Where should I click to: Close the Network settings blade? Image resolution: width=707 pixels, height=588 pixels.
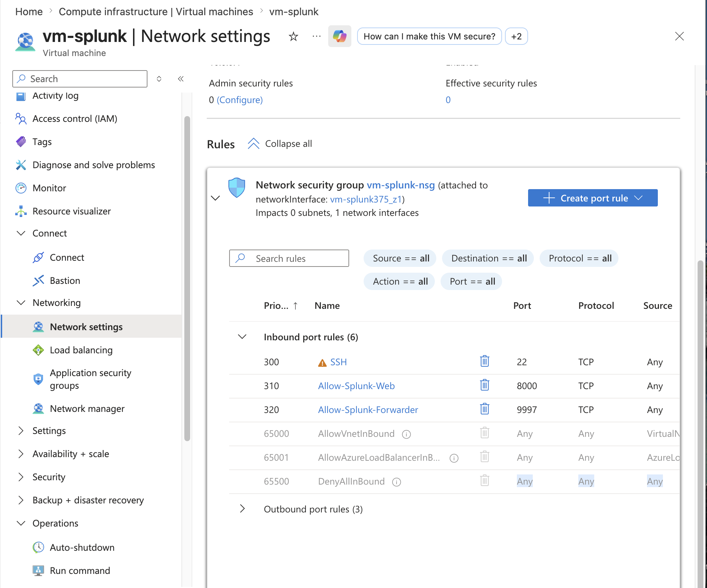click(x=679, y=36)
